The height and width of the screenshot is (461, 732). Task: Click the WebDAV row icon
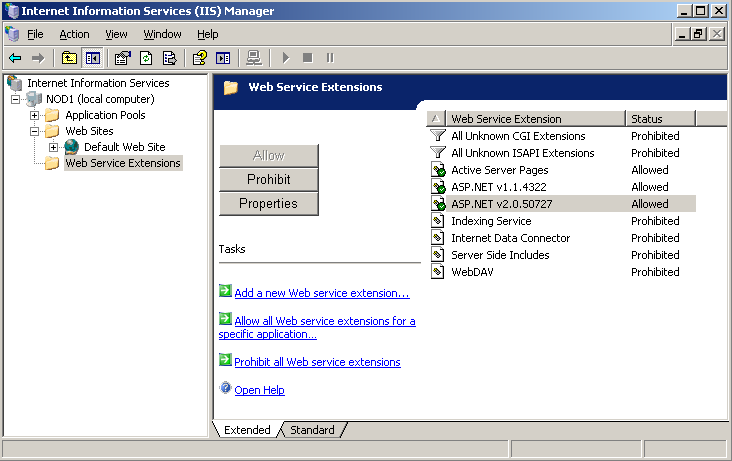437,272
